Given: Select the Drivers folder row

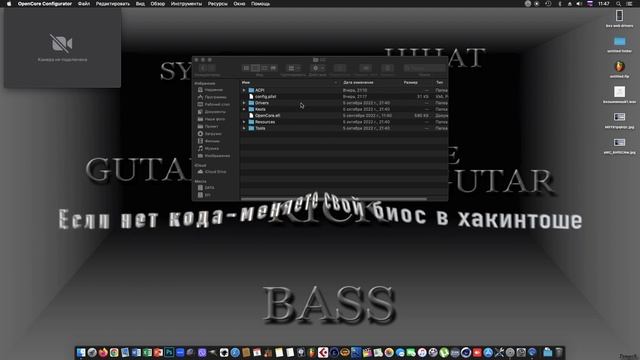Looking at the screenshot, I should click(x=344, y=103).
